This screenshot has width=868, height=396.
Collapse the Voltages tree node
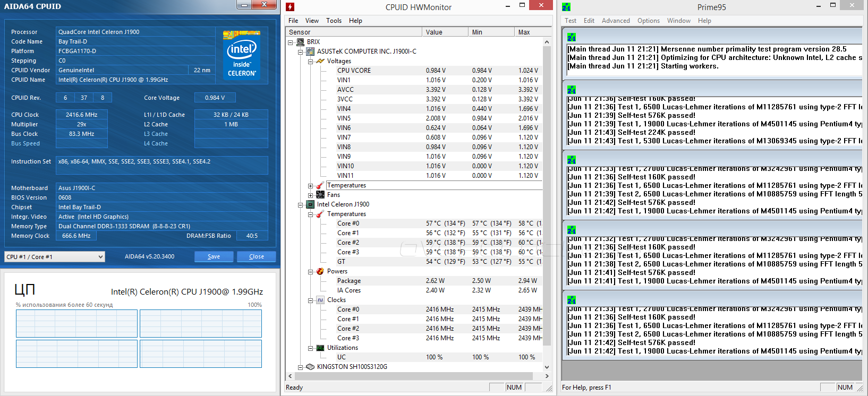click(x=311, y=62)
